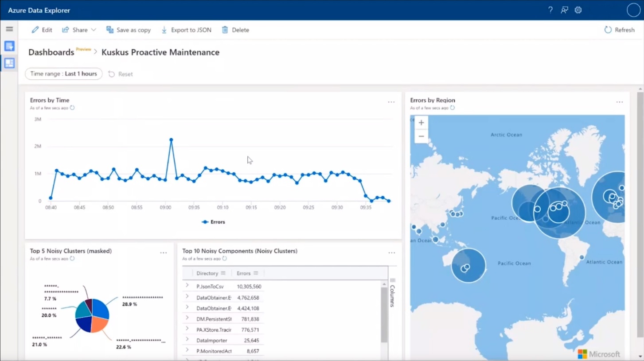Select the large bubble near the Atlantic Ocean label
644x361 pixels.
pos(559,213)
